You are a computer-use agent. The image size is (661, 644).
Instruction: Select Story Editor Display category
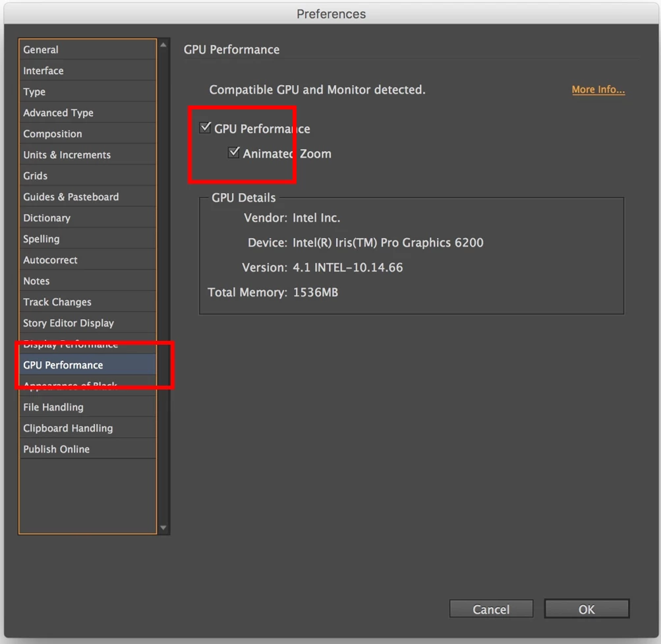pos(88,323)
